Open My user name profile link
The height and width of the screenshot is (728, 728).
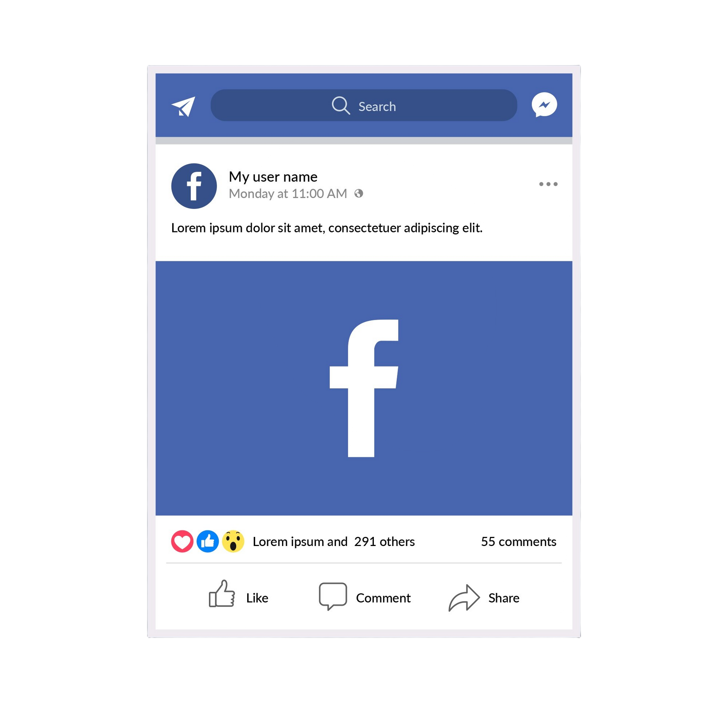pyautogui.click(x=273, y=177)
